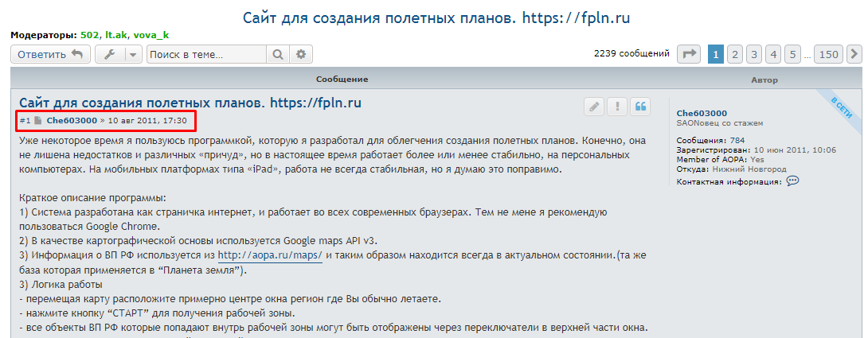Click the edit post pencil icon
The image size is (868, 338).
pyautogui.click(x=593, y=107)
